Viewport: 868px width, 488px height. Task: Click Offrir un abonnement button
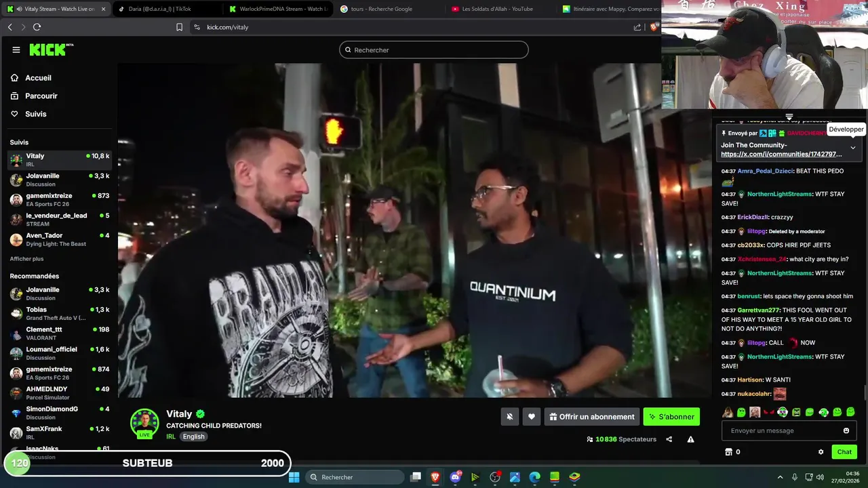click(x=592, y=417)
